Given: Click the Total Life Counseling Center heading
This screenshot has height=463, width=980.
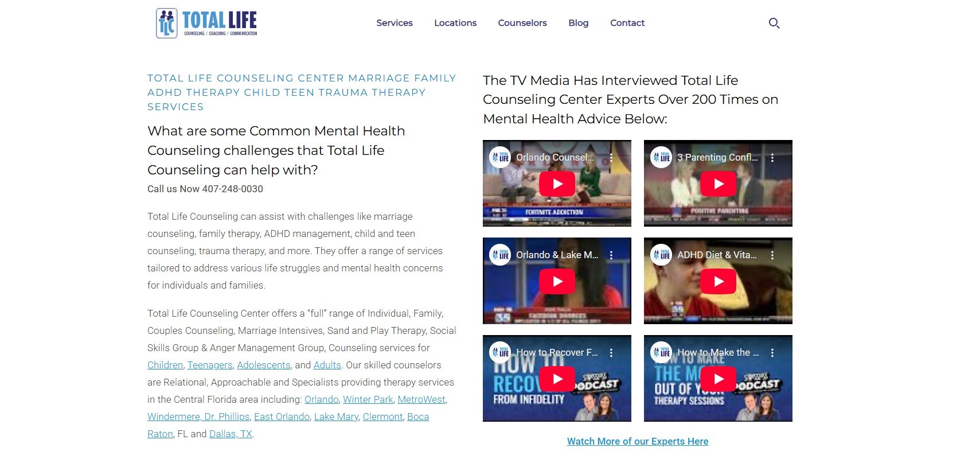Looking at the screenshot, I should 302,92.
